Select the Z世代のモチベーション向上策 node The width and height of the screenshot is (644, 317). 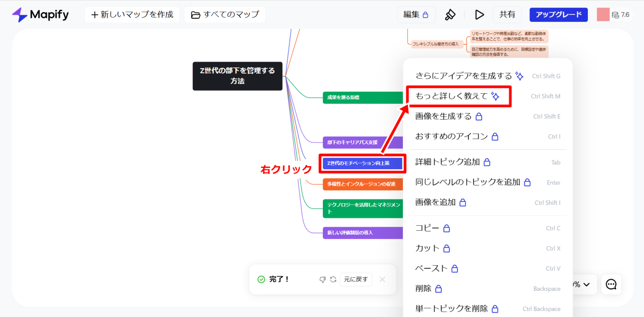(362, 163)
